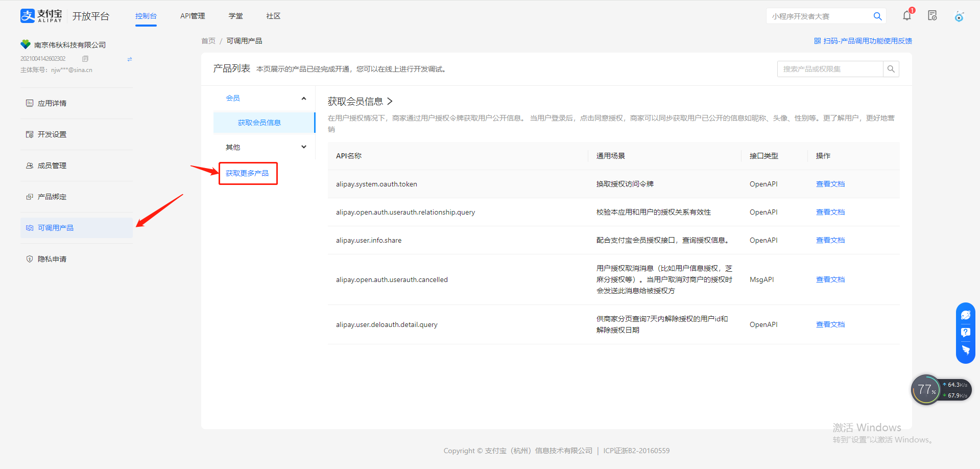Click the document checkmark icon in header
The height and width of the screenshot is (469, 980).
(x=933, y=16)
